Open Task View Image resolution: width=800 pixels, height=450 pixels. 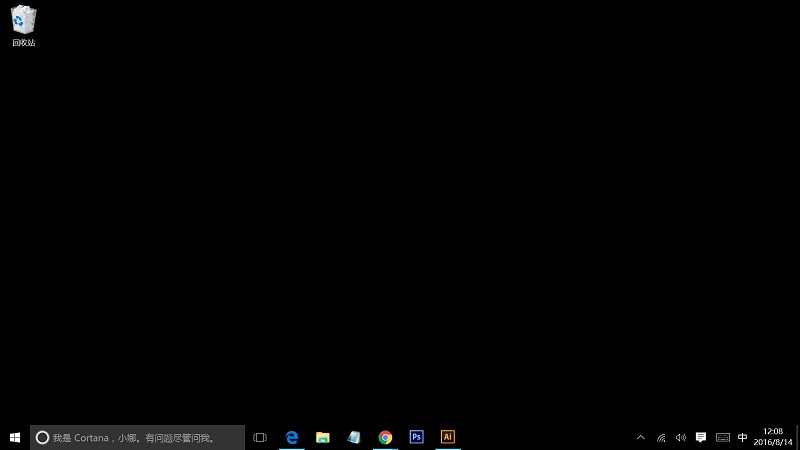click(260, 437)
